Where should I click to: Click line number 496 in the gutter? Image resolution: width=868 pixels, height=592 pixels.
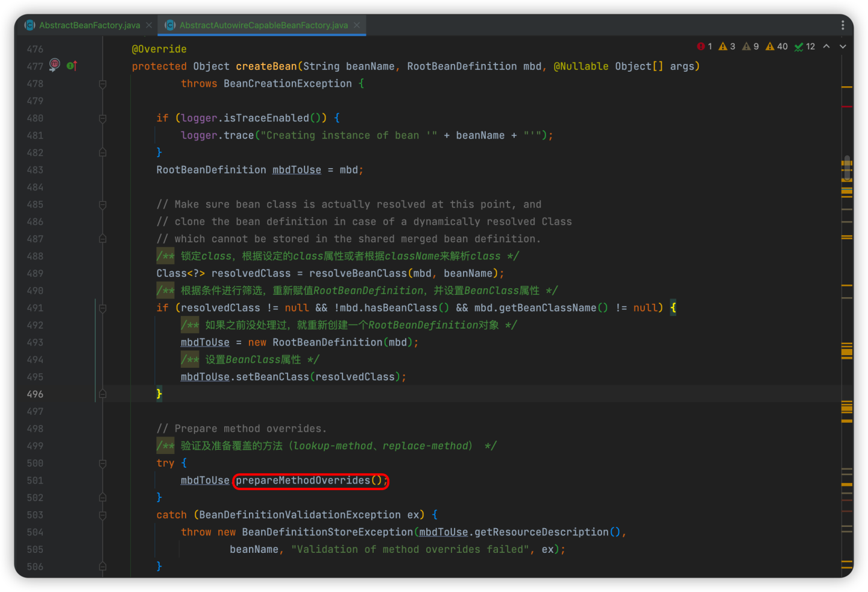(35, 394)
